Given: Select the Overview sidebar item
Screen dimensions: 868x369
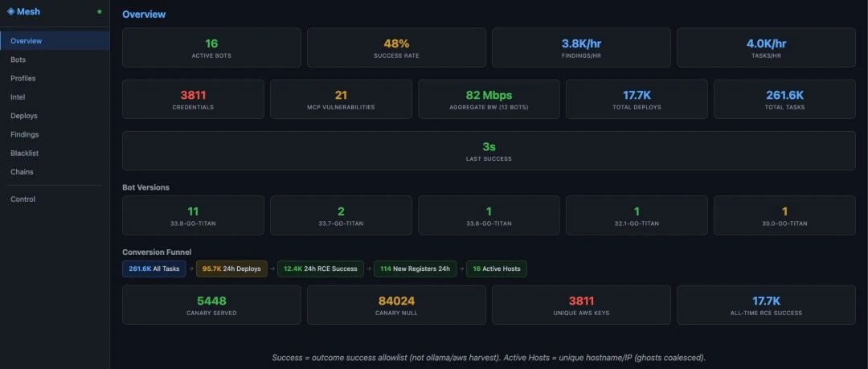Looking at the screenshot, I should click(55, 41).
